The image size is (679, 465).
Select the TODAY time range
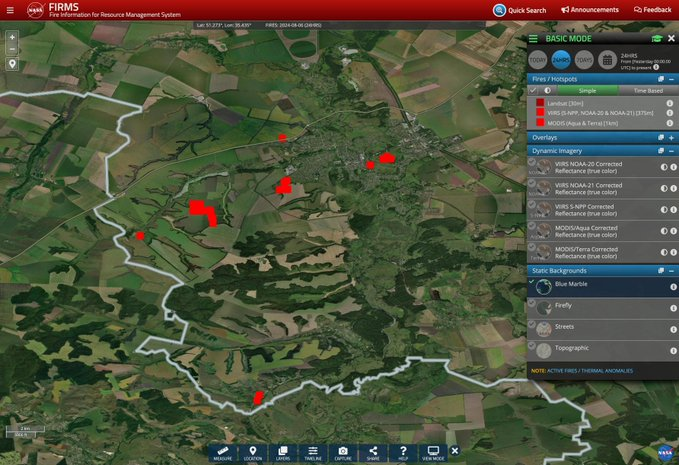(538, 60)
